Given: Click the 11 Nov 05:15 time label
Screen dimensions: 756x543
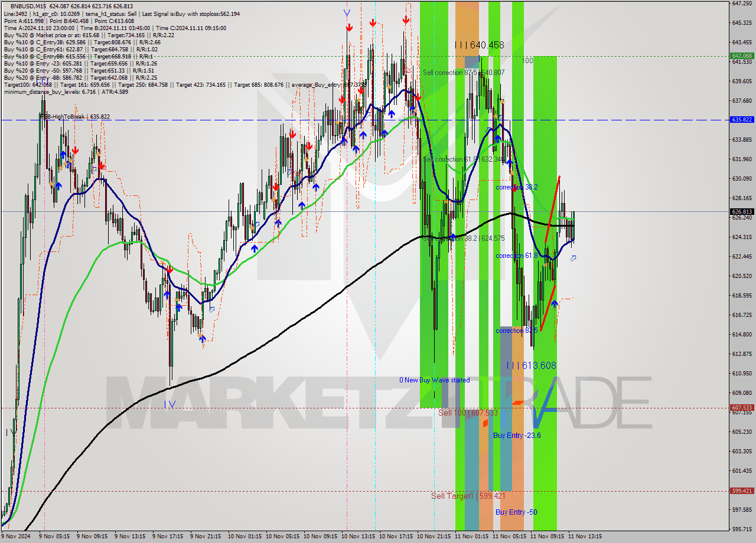Looking at the screenshot, I should pos(510,537).
